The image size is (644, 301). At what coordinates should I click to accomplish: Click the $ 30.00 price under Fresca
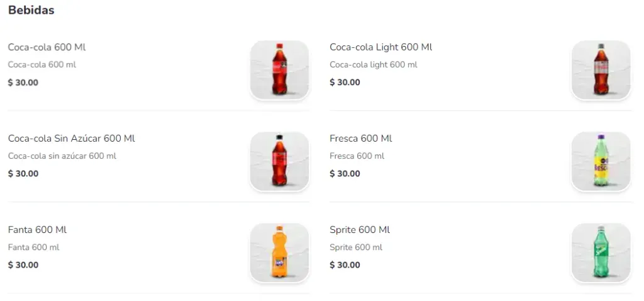345,174
